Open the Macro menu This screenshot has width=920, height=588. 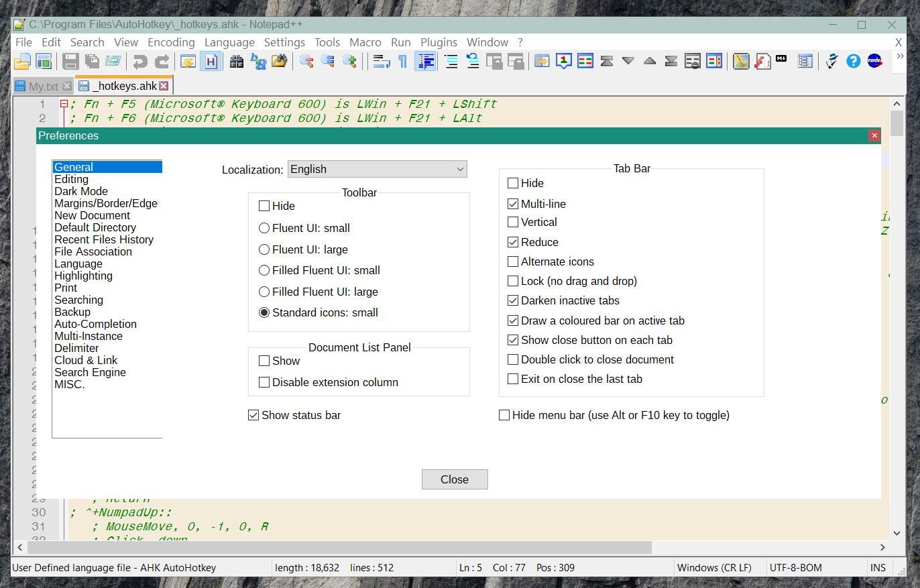click(365, 42)
